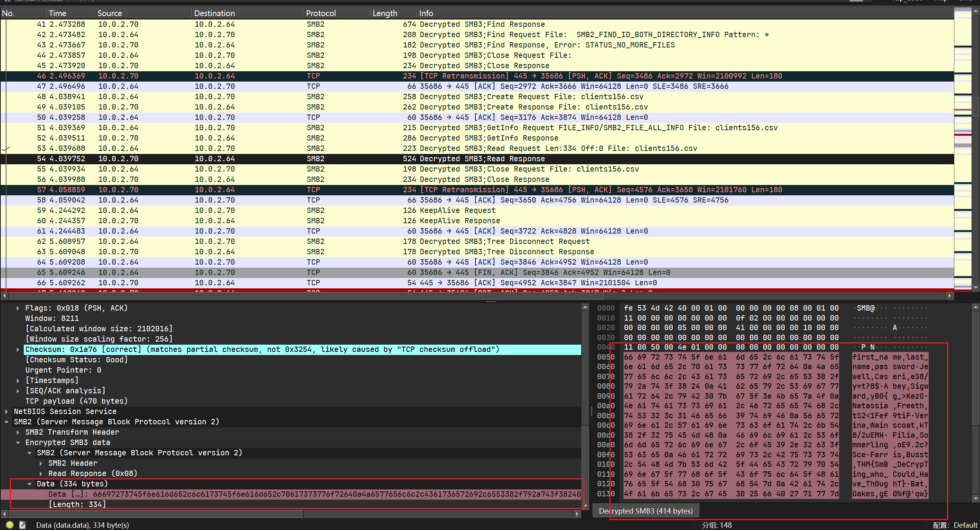This screenshot has width=980, height=530.
Task: Click details pane scroll-up arrow
Action: point(585,307)
